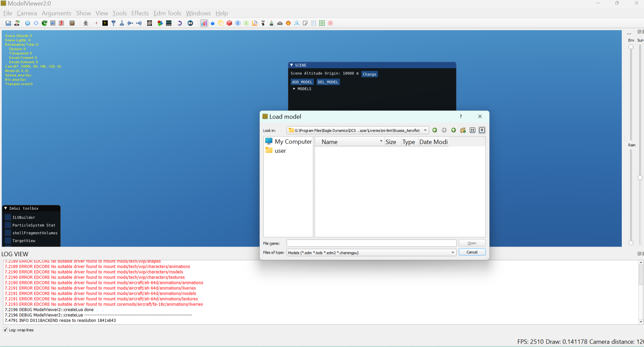This screenshot has width=644, height=347.
Task: Open the Effects menu
Action: [140, 13]
